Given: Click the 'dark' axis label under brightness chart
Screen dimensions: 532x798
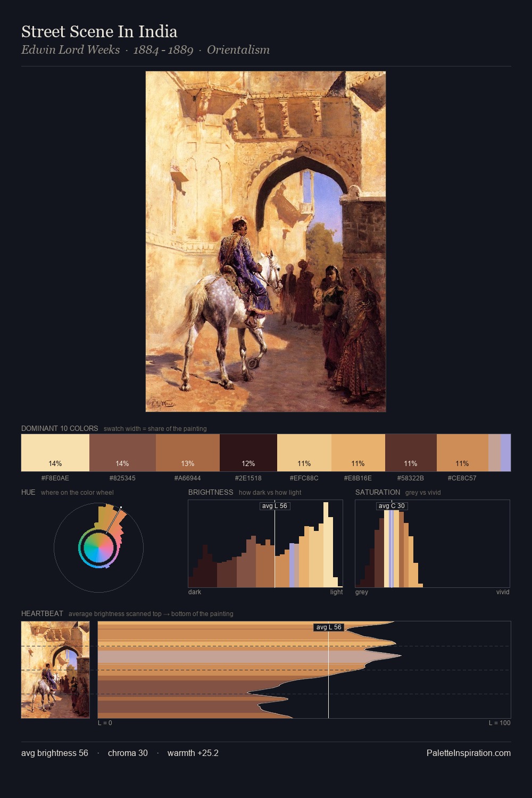Looking at the screenshot, I should pyautogui.click(x=195, y=592).
